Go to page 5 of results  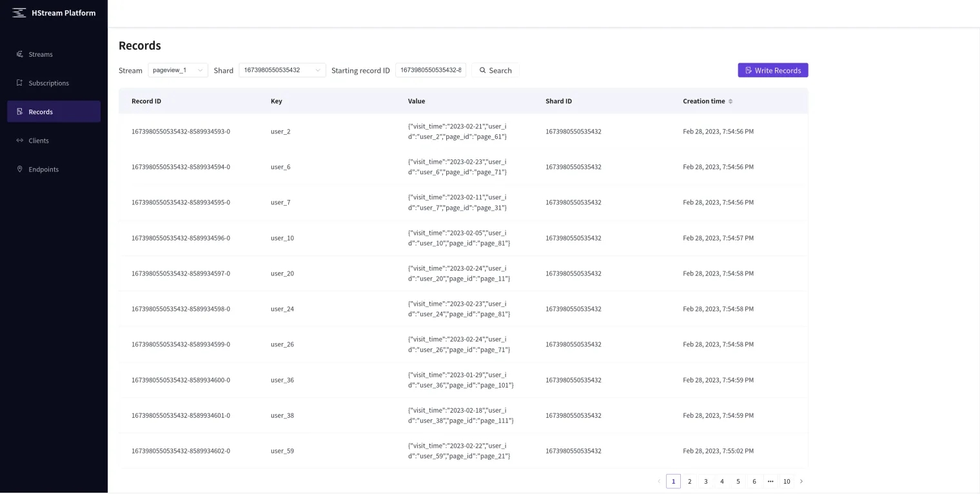pyautogui.click(x=738, y=482)
